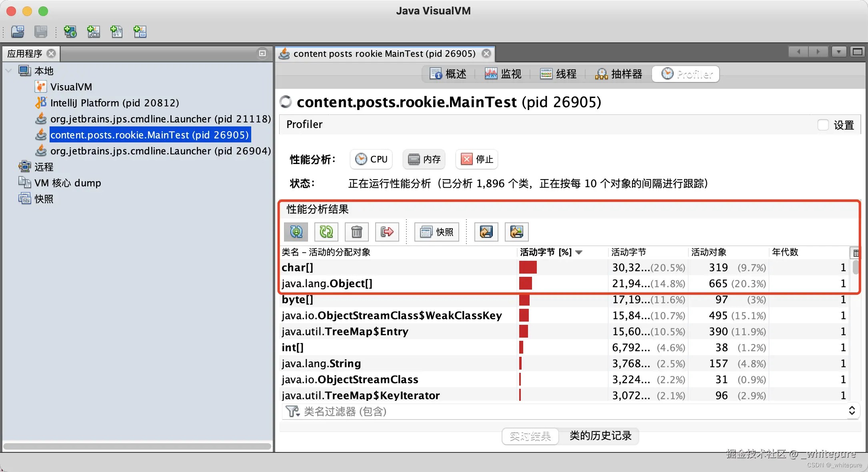This screenshot has height=472, width=868.
Task: Switch to the 监视 monitor tab
Action: point(503,74)
